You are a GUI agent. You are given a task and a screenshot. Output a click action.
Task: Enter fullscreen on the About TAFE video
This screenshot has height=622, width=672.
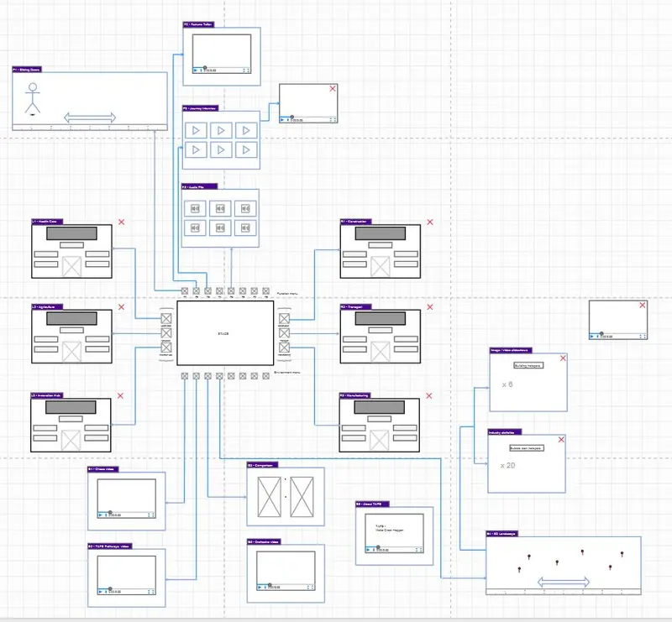(418, 550)
